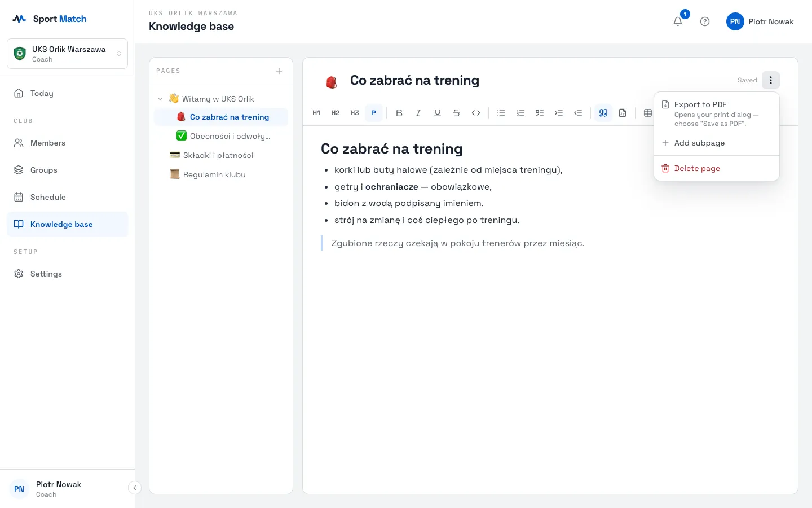Click the Sport Match logo

(x=50, y=19)
